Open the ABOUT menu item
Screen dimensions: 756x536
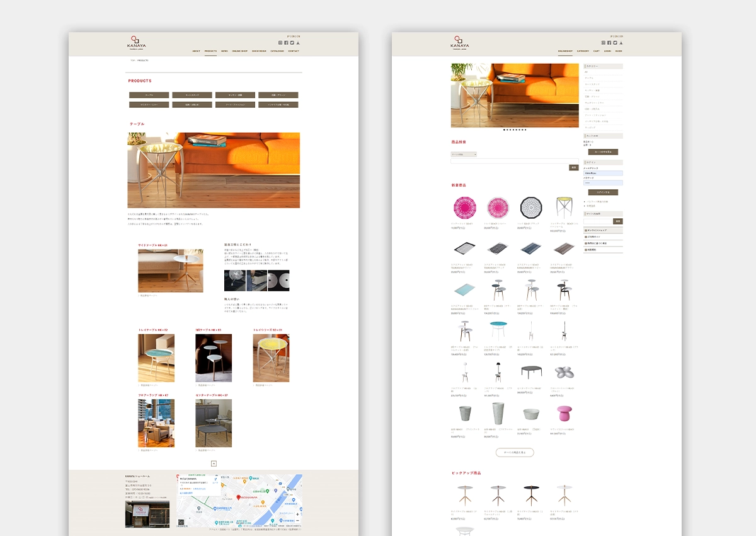[197, 51]
